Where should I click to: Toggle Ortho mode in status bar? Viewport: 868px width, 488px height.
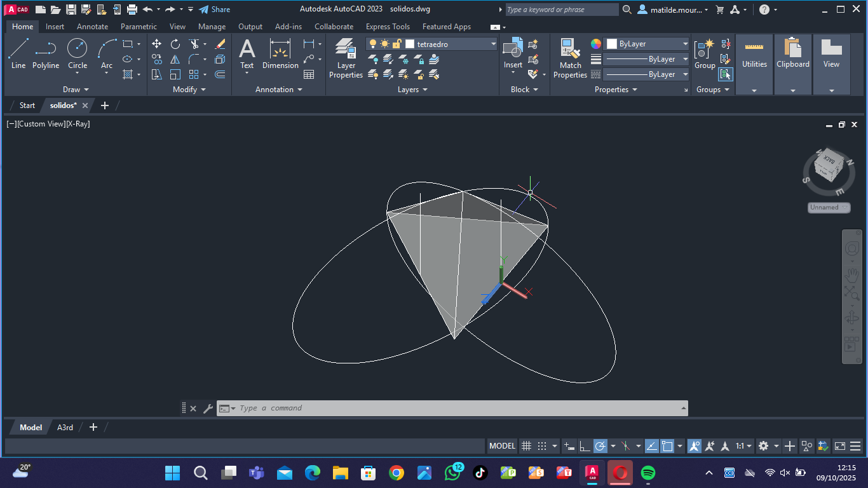coord(585,446)
